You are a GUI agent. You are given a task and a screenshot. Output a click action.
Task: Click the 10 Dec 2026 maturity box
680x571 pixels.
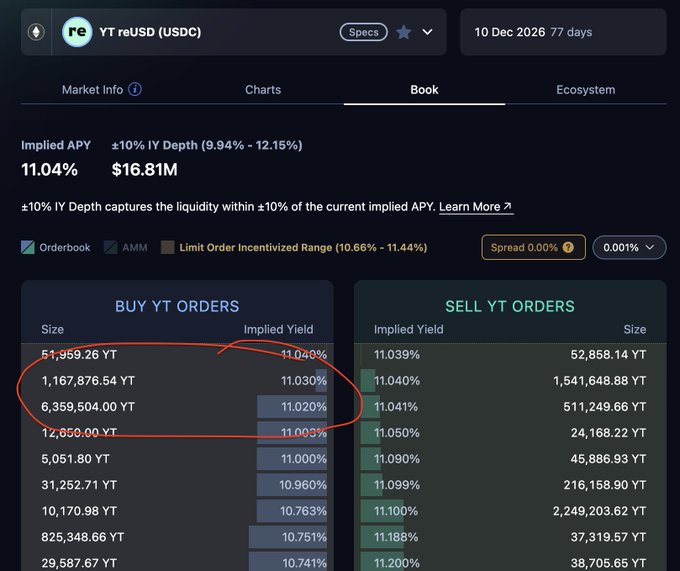pos(563,32)
